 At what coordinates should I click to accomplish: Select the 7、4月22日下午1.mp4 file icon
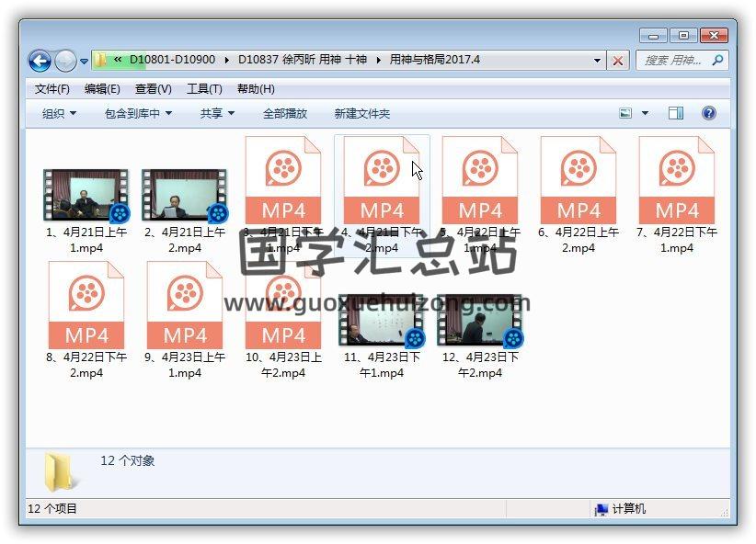[x=677, y=181]
